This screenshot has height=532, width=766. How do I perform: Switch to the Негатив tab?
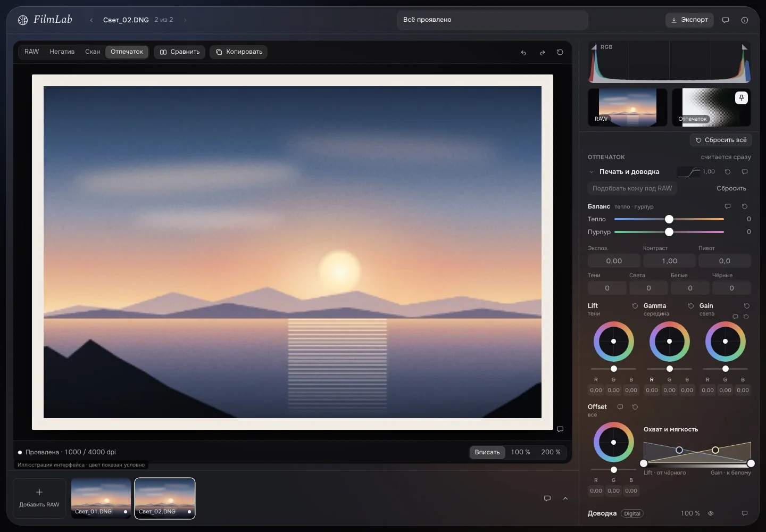point(62,52)
